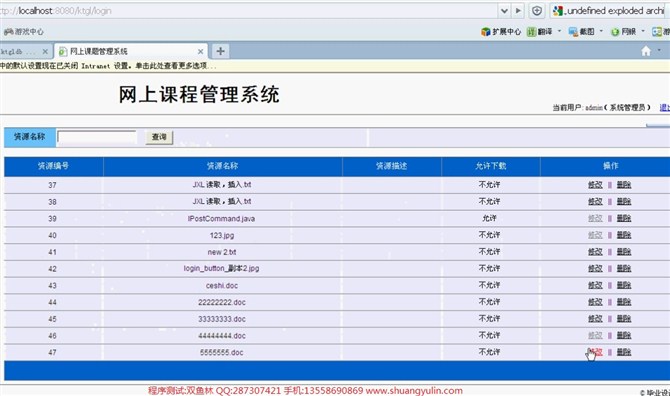Screen dimensions: 670x396
Task: Click the home icon in tab bar
Action: tap(646, 51)
